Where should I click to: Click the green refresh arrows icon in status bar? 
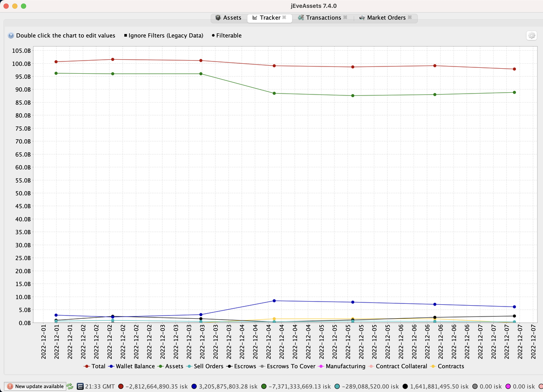tap(70, 386)
